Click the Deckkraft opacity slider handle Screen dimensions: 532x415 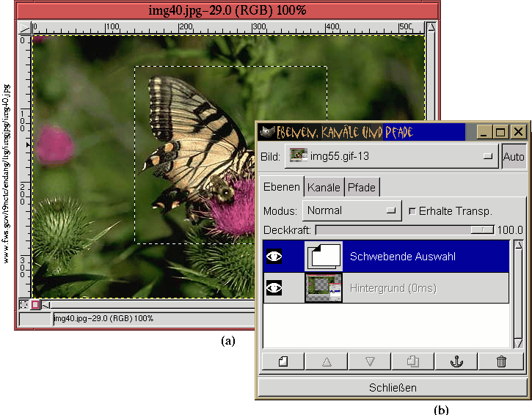point(482,229)
